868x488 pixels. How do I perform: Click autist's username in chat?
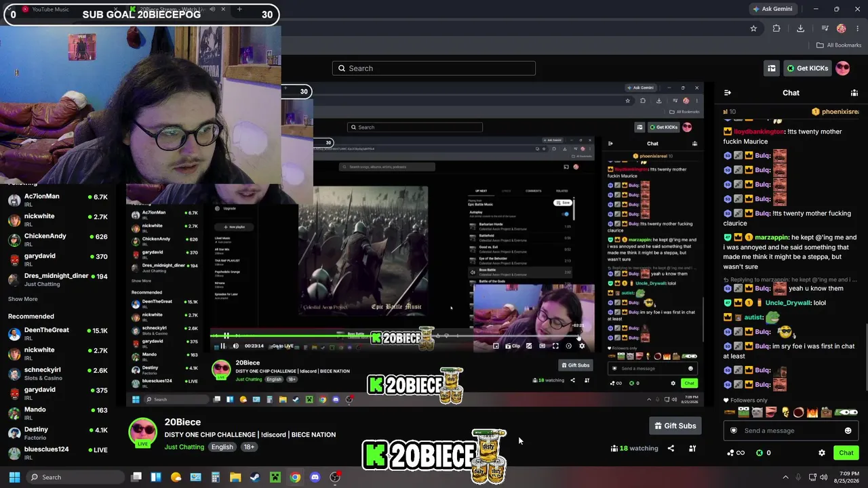[x=753, y=317]
